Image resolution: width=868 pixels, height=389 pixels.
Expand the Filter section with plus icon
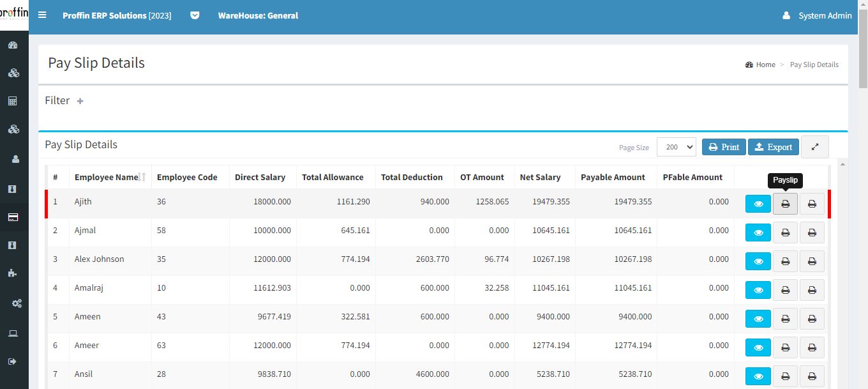80,101
